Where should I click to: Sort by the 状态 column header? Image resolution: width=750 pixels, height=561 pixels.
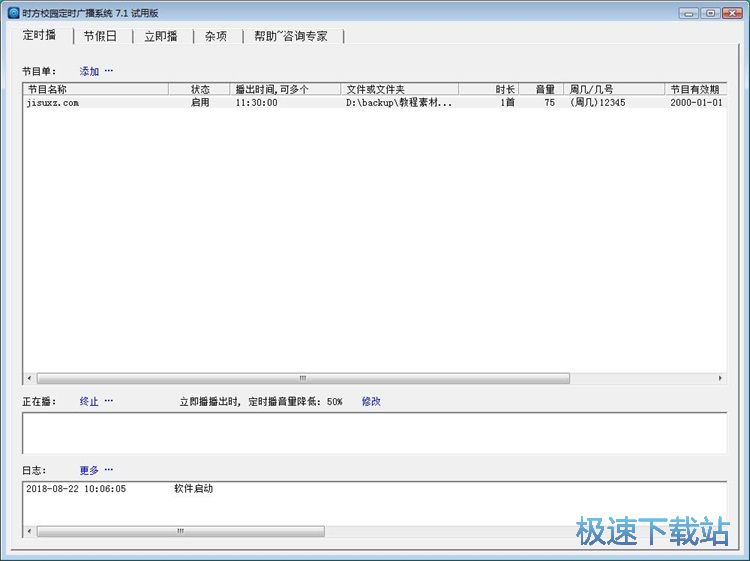[x=199, y=89]
